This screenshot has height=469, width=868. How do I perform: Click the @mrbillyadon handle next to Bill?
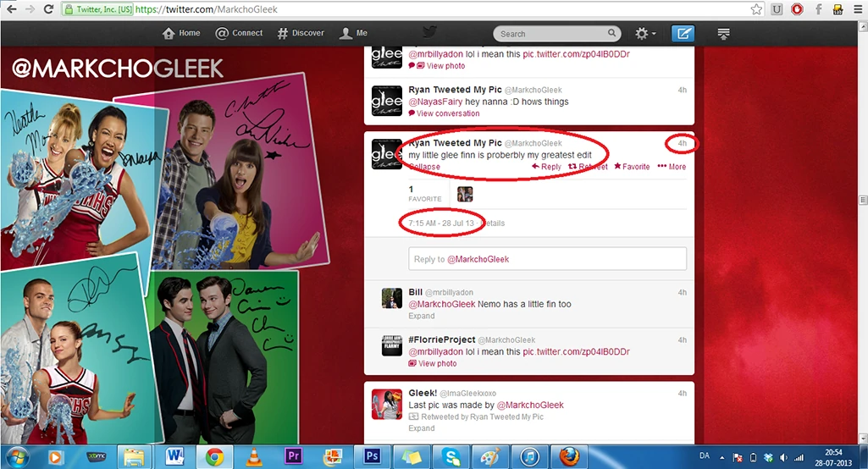[449, 292]
